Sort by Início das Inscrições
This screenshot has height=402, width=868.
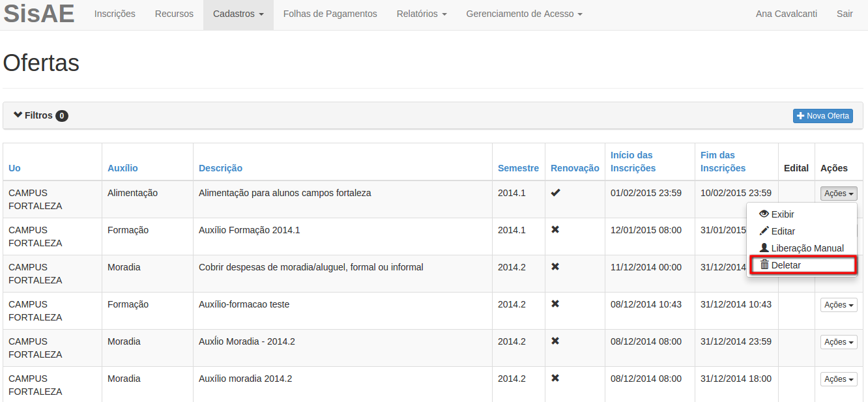coord(633,162)
